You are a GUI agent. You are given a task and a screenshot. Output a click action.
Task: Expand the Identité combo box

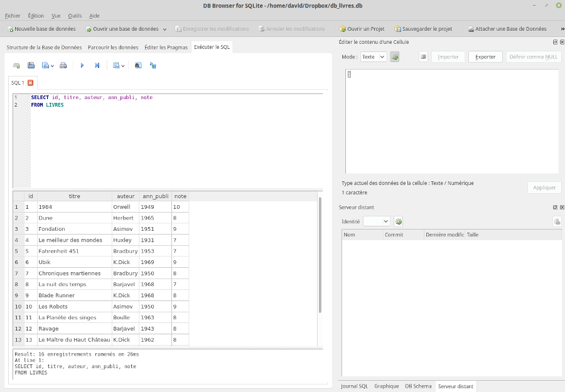pyautogui.click(x=377, y=221)
